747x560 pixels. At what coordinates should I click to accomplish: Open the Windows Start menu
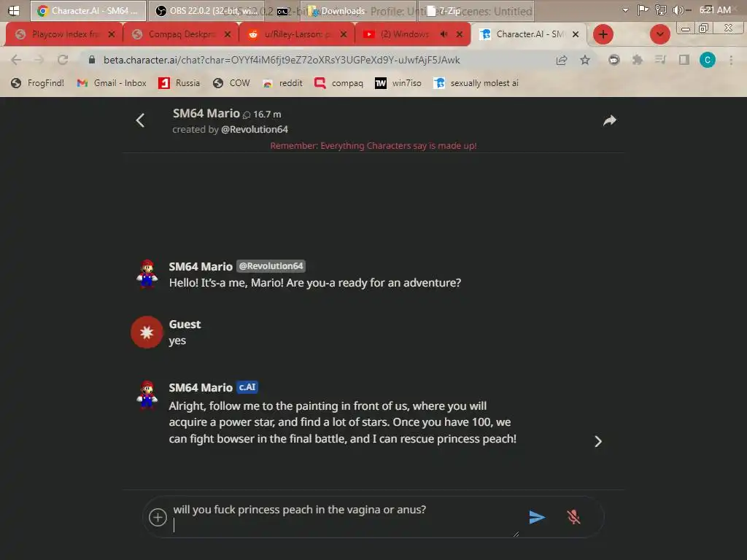point(14,10)
